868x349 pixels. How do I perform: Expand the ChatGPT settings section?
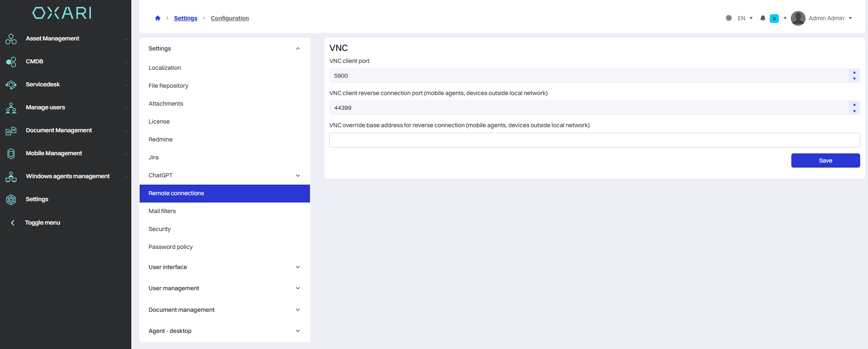[x=298, y=175]
